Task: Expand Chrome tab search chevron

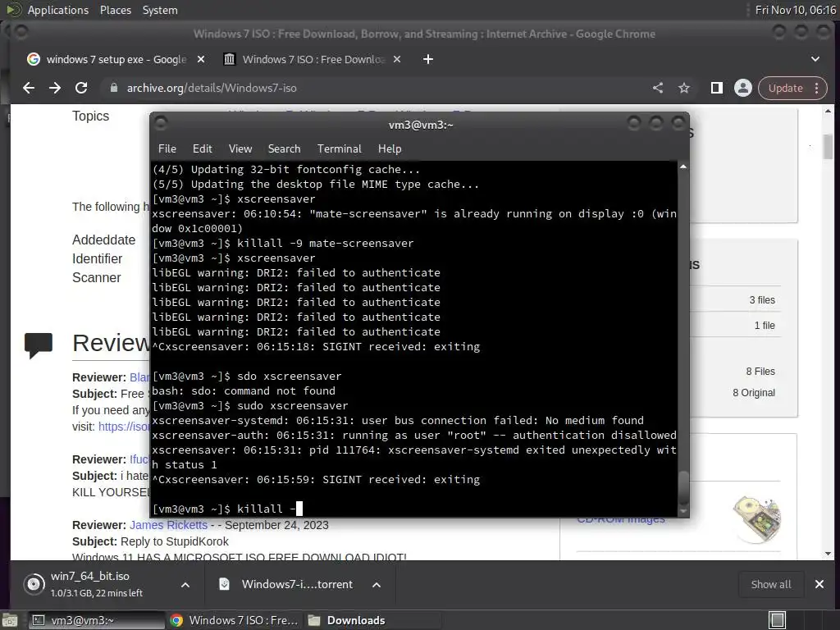Action: (x=815, y=59)
